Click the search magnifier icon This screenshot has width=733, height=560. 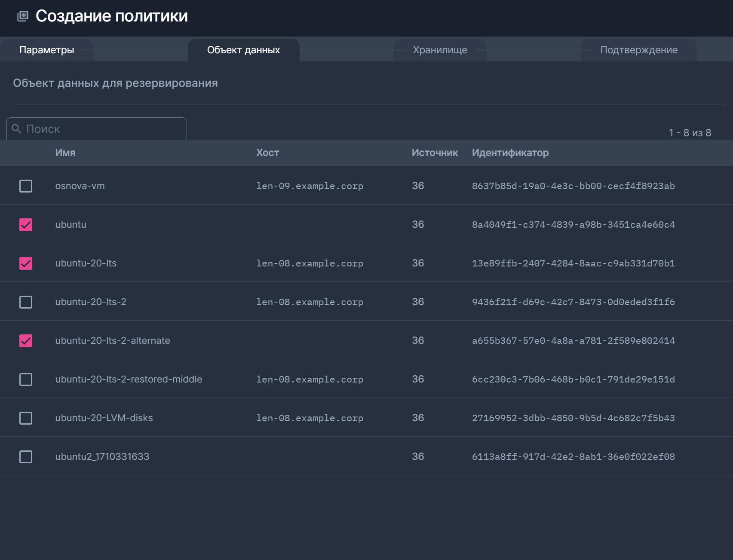pos(16,129)
